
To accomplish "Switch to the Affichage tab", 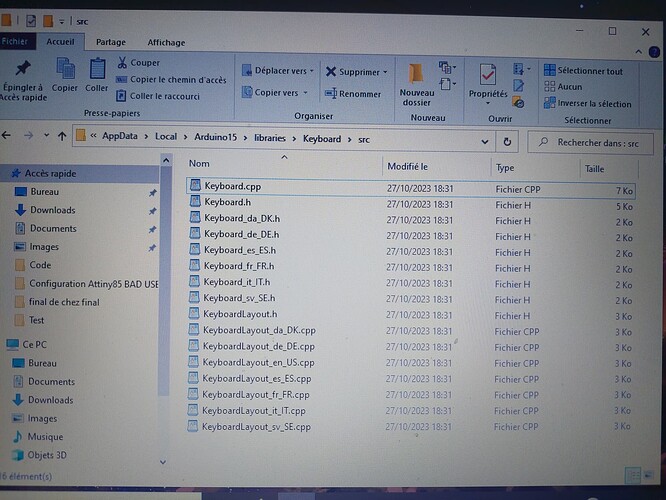I will tap(166, 42).
